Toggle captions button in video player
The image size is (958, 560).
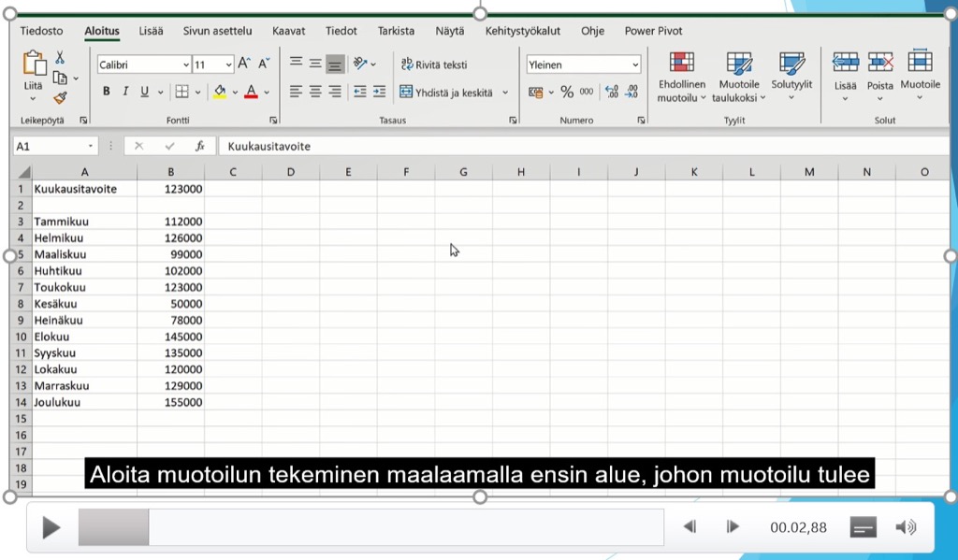(864, 527)
